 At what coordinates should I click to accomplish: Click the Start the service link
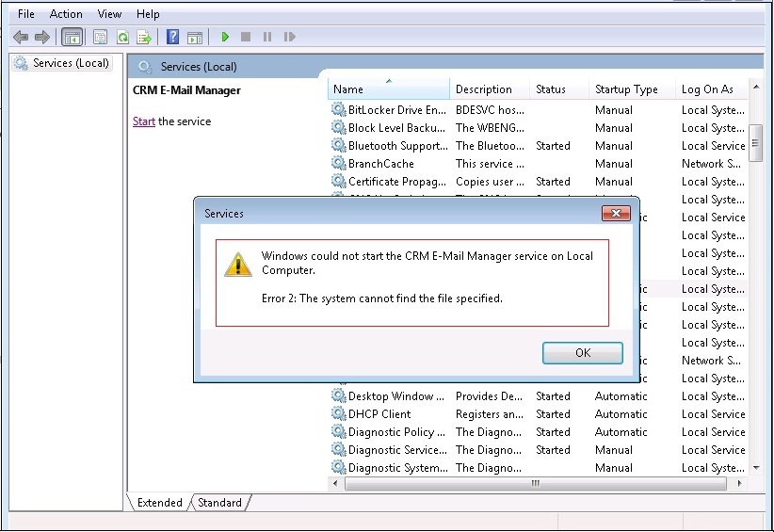click(144, 121)
